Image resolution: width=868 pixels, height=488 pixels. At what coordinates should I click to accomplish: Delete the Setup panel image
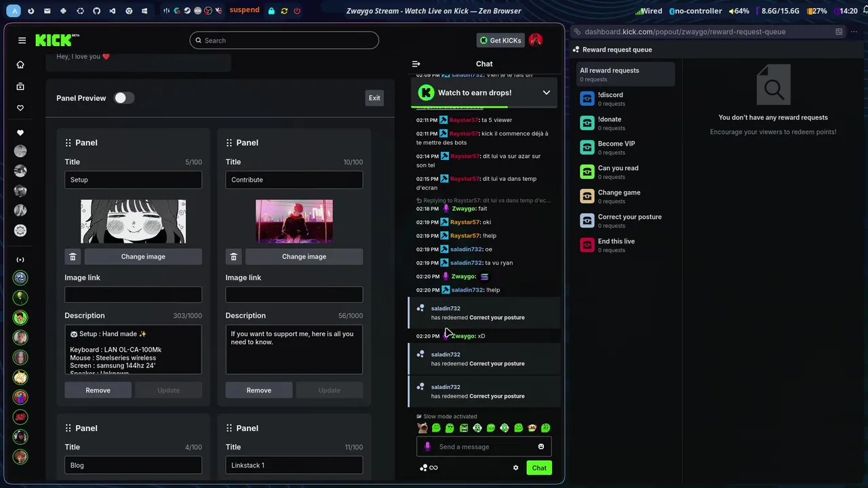point(73,256)
